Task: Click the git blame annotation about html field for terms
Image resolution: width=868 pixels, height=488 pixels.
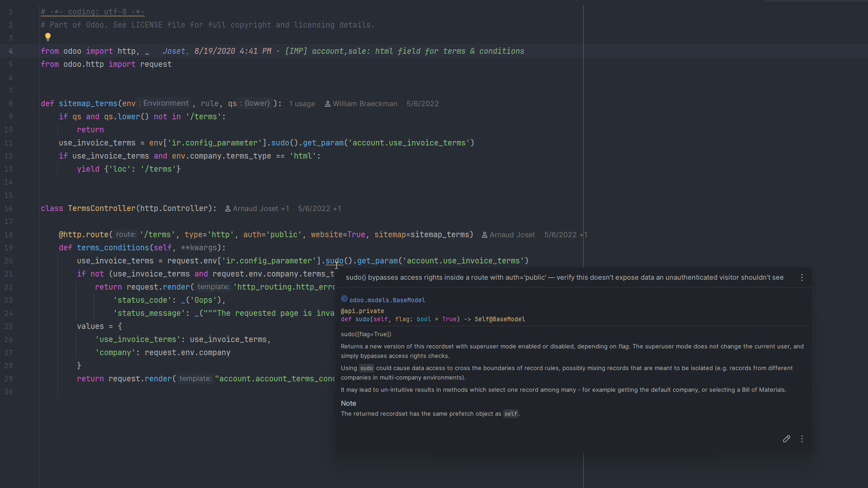Action: click(x=343, y=51)
